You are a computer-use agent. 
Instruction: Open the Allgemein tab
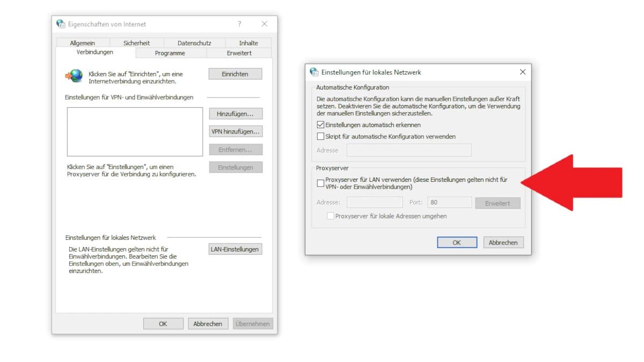(82, 43)
